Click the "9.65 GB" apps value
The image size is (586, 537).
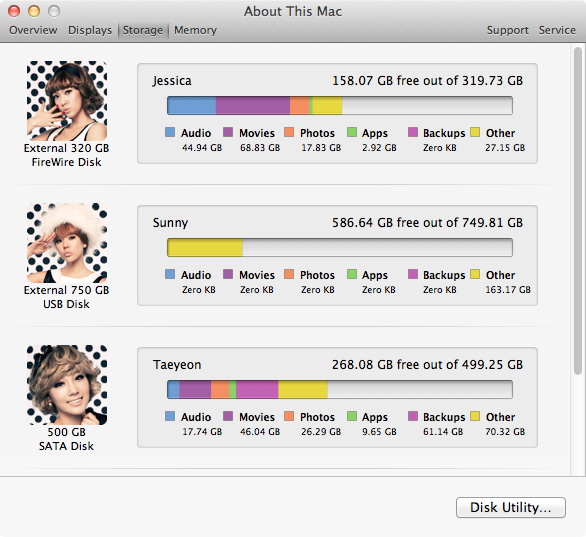click(x=379, y=432)
